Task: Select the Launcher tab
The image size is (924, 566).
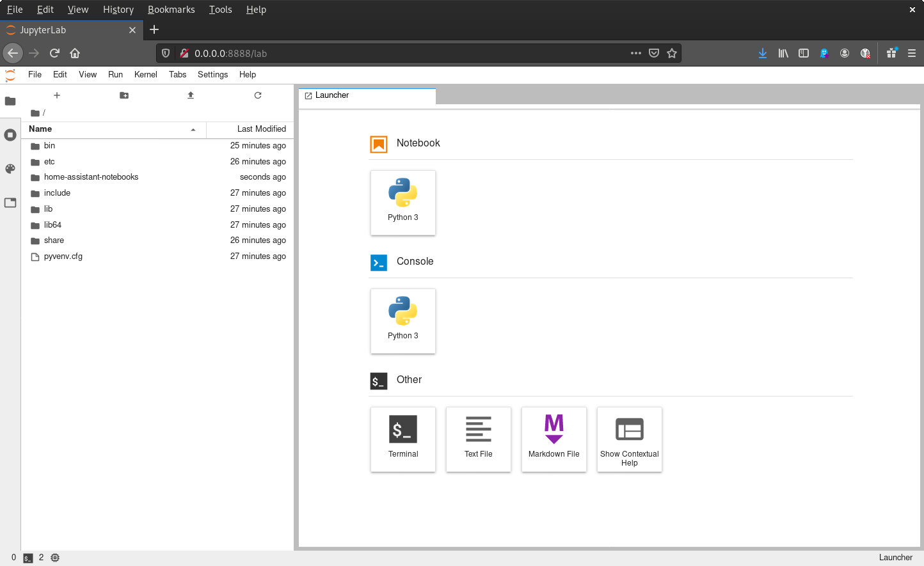Action: [x=367, y=95]
